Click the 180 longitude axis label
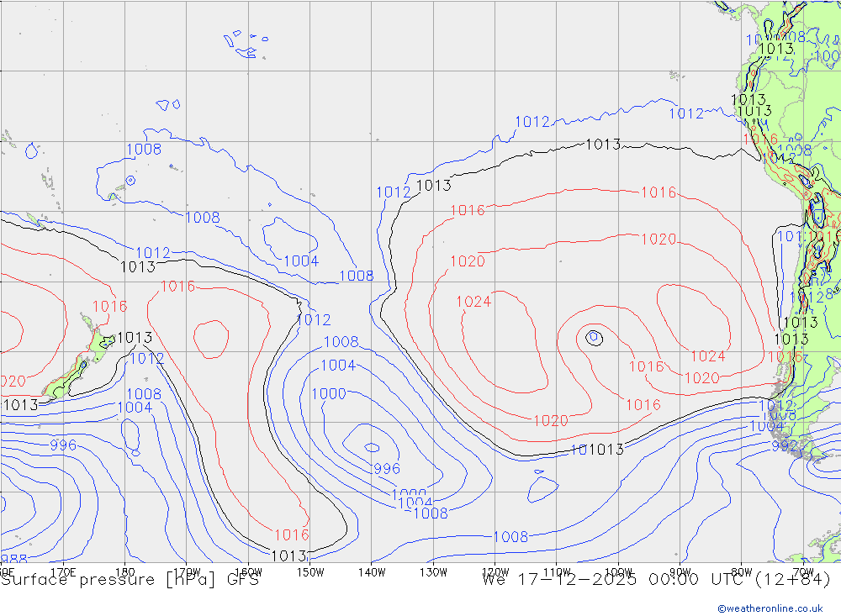This screenshot has height=616, width=841. (125, 572)
